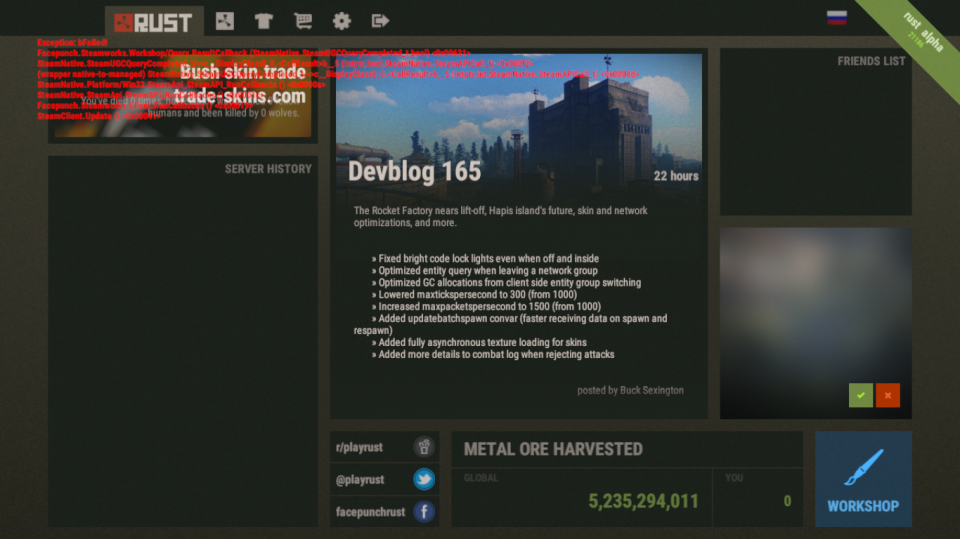Open the inventory t-shirt icon

[x=264, y=21]
